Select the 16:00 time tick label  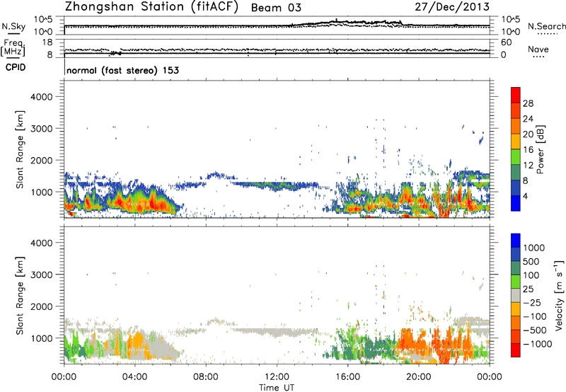[347, 377]
